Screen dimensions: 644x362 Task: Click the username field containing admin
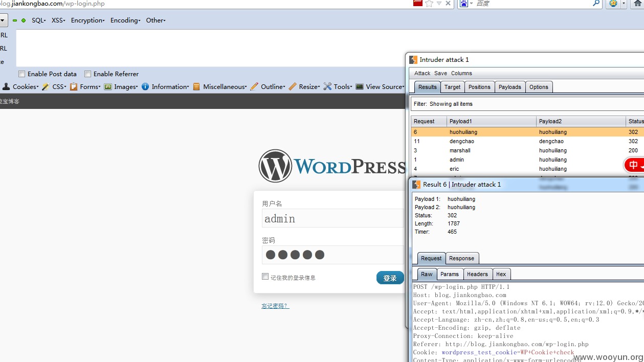point(333,218)
